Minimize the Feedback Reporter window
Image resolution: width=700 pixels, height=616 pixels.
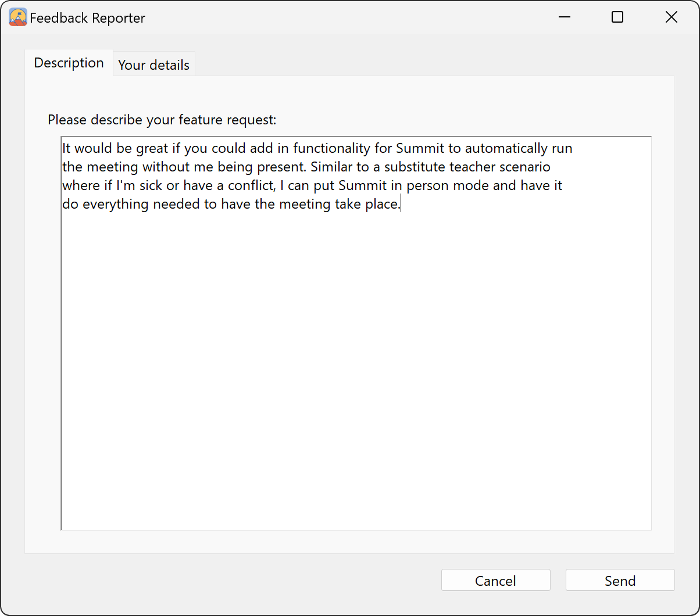pos(564,17)
